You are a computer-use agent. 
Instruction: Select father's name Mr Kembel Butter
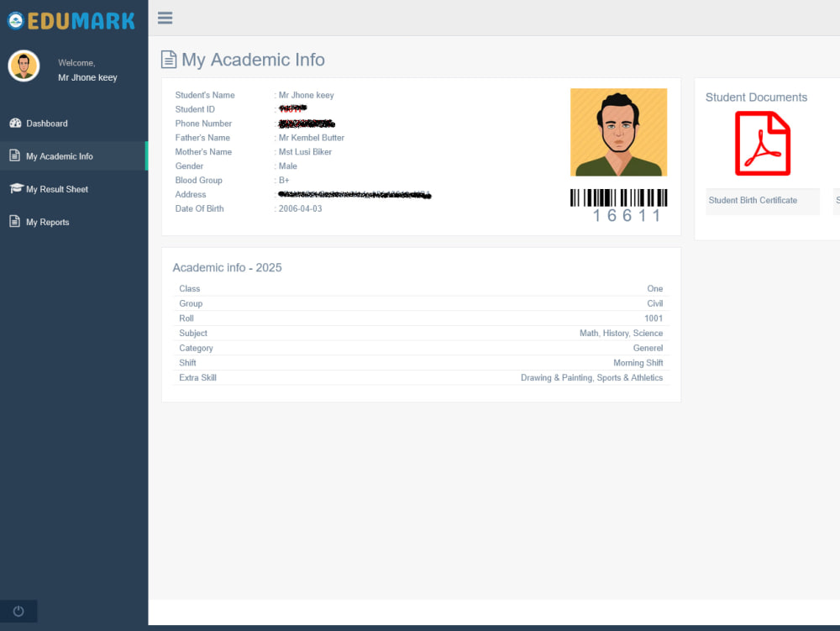[x=312, y=138]
